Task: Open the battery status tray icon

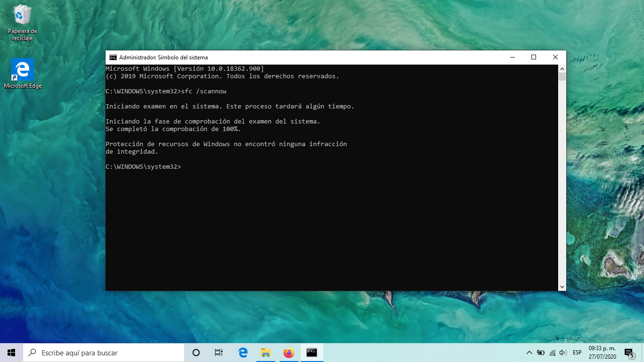Action: (541, 353)
